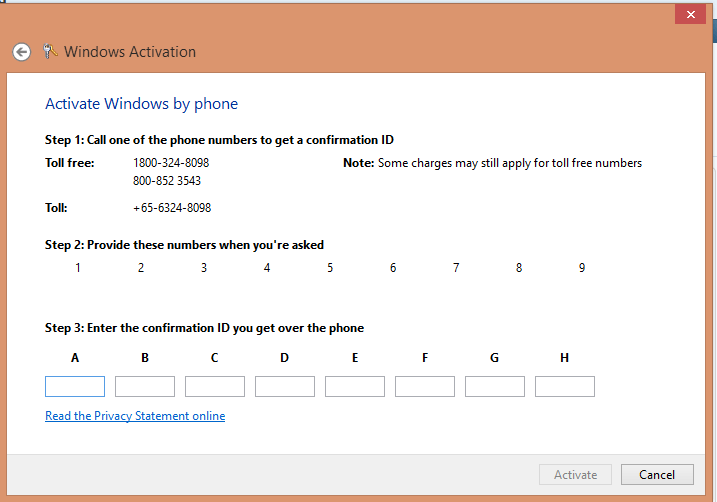Click the Activate Windows by phone heading

pyautogui.click(x=141, y=104)
